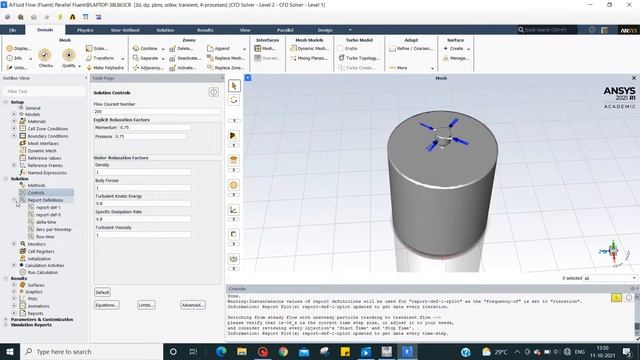Select report-def-1 in the outline tree
Screen dimensions: 640x360
(x=48, y=207)
